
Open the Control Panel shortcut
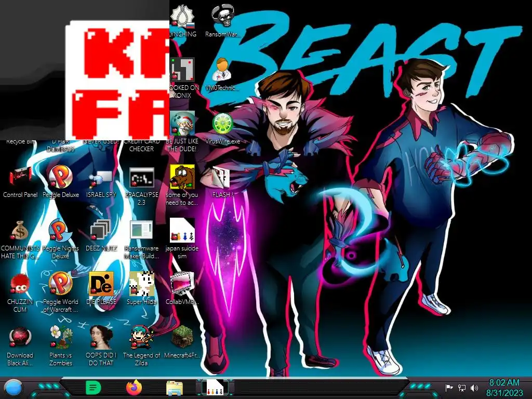20,177
